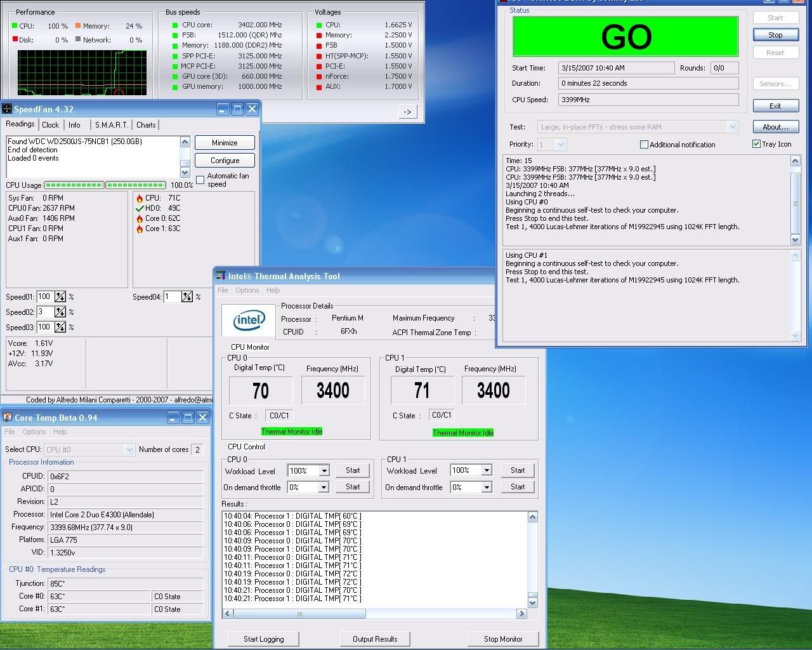The height and width of the screenshot is (650, 812).
Task: Click Stop in the stress test window
Action: click(775, 35)
